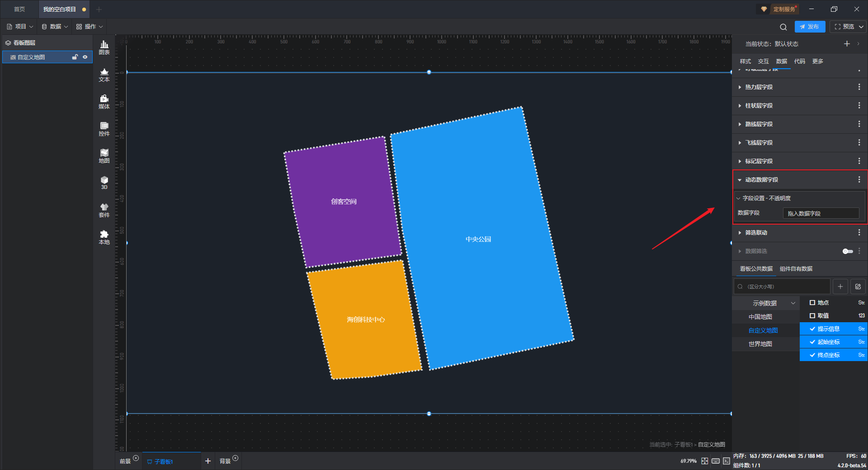Image resolution: width=868 pixels, height=470 pixels.
Task: Click the add sub-board plus icon
Action: coord(208,461)
